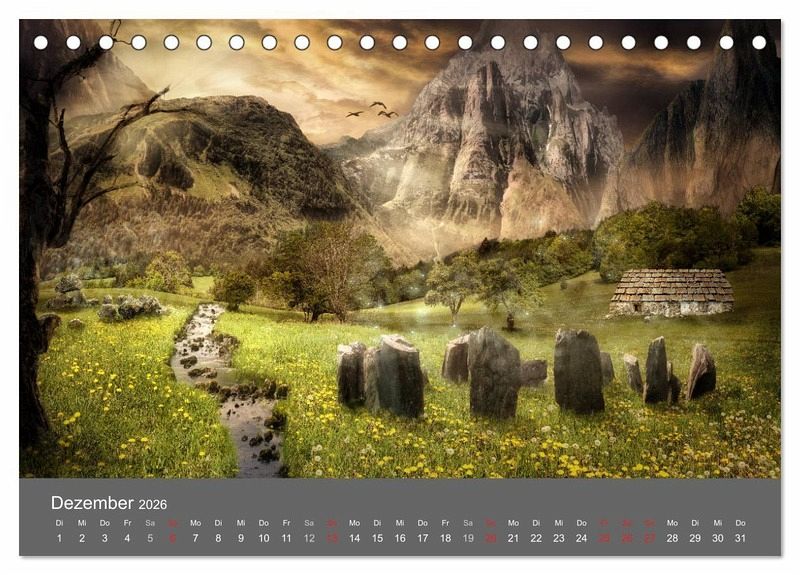Pick the red holiday date 26
800x575 pixels.
[x=627, y=538]
